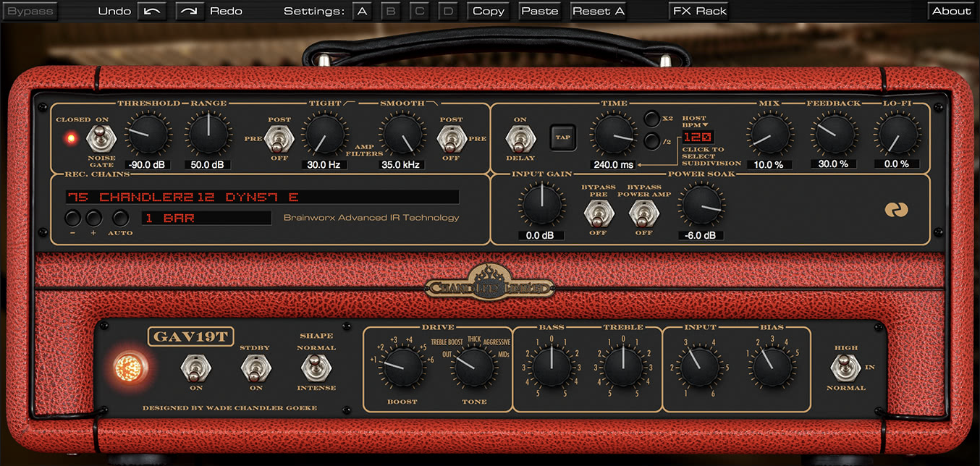Double the delay time with X2
Viewport: 980px width, 466px height.
click(652, 120)
